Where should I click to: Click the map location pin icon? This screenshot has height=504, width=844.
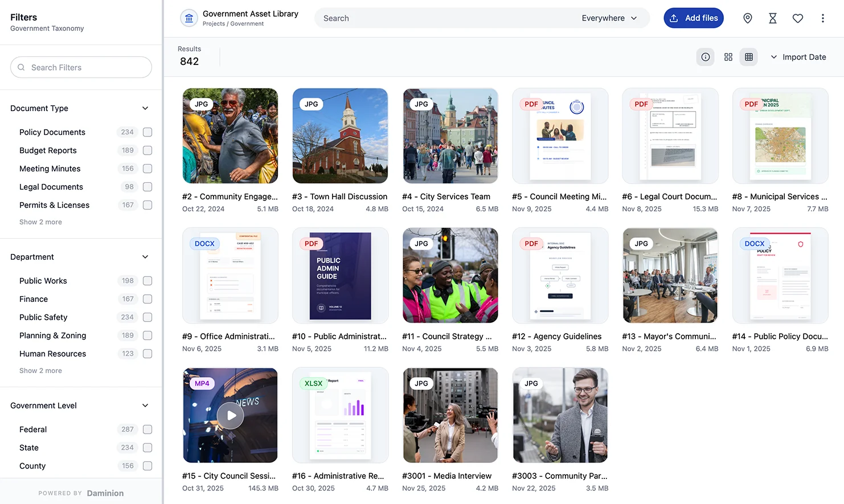click(748, 18)
